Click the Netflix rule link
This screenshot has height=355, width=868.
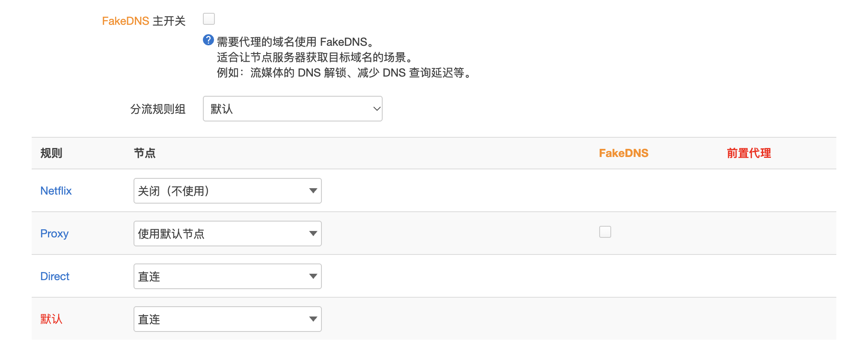click(x=56, y=191)
